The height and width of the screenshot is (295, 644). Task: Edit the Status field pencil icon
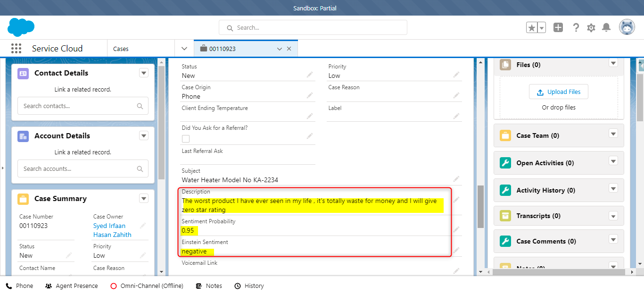(310, 75)
